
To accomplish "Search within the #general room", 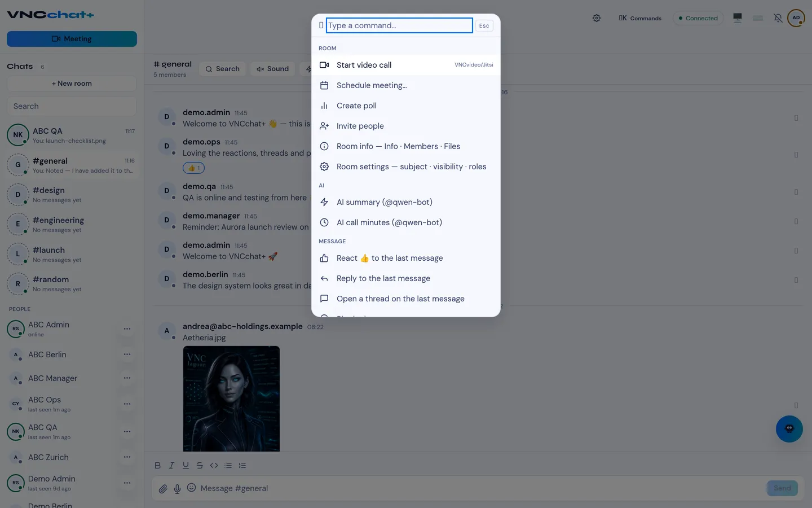I will coord(223,69).
